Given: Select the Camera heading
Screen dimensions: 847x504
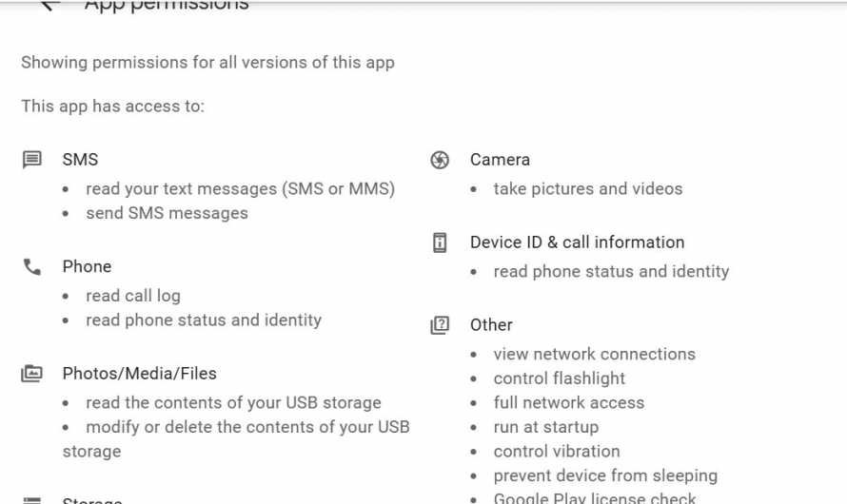Looking at the screenshot, I should [x=501, y=160].
